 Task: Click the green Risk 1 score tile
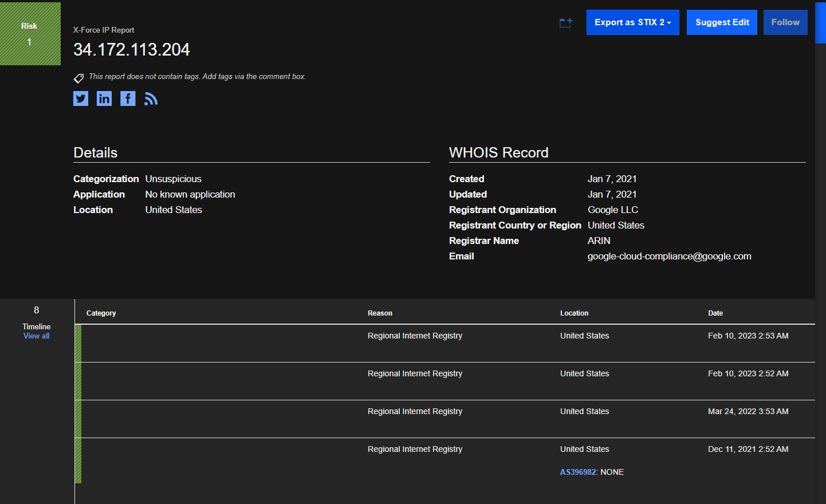click(x=30, y=34)
